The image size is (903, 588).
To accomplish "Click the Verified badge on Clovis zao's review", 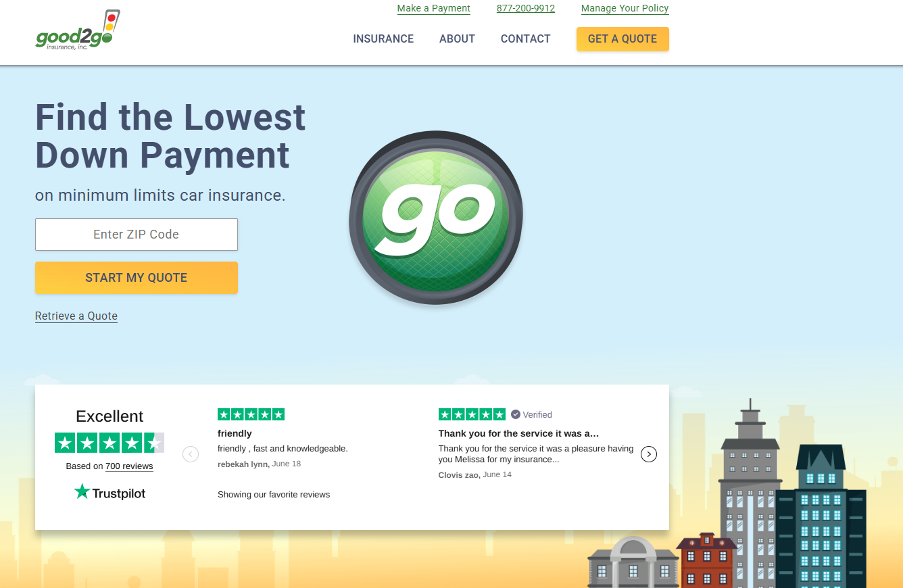I will click(531, 414).
